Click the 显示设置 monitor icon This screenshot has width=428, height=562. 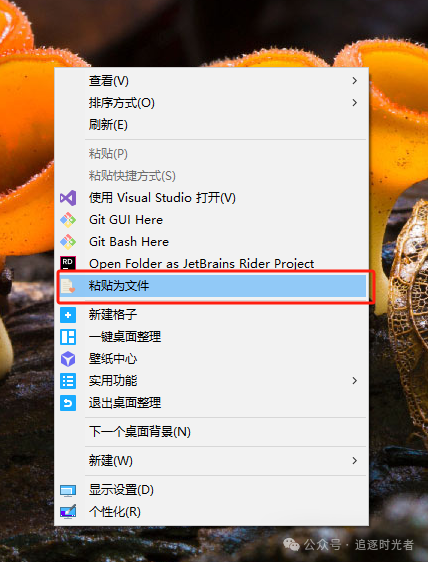tap(68, 490)
